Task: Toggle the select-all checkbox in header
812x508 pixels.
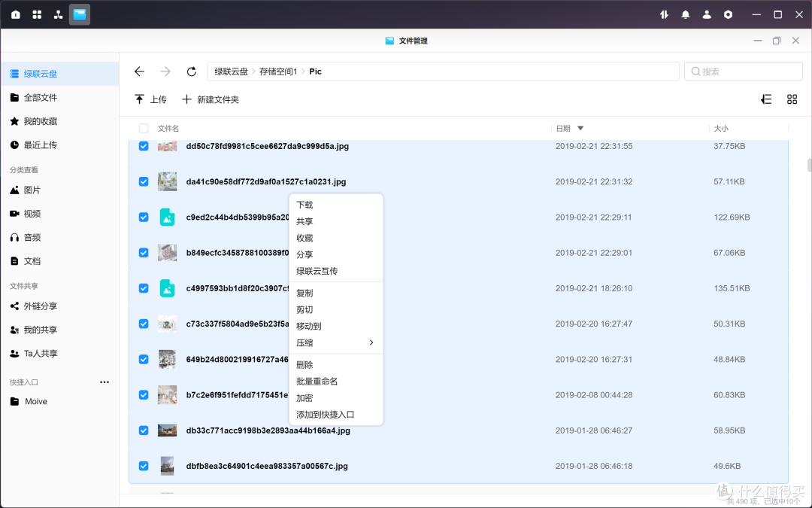Action: [x=144, y=129]
